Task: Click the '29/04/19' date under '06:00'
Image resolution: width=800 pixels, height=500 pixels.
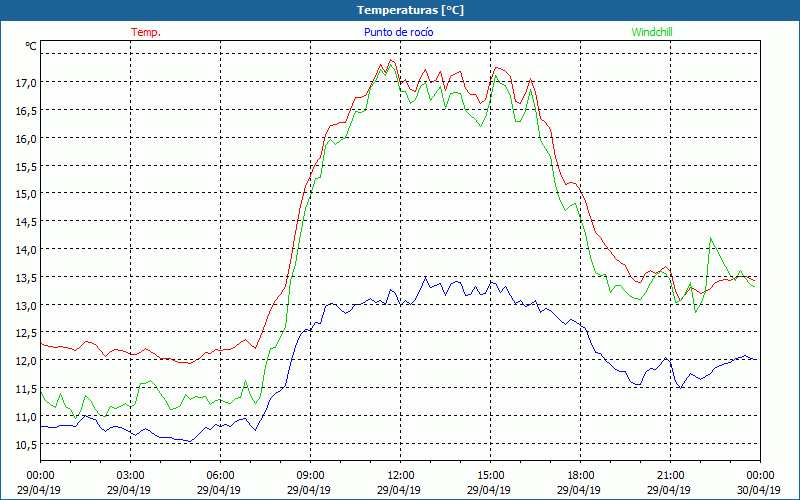Action: (219, 490)
